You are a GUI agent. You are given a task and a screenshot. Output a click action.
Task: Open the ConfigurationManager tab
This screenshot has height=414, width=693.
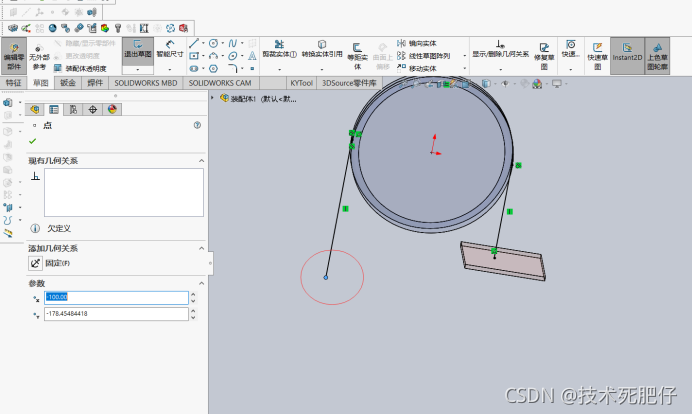73,109
